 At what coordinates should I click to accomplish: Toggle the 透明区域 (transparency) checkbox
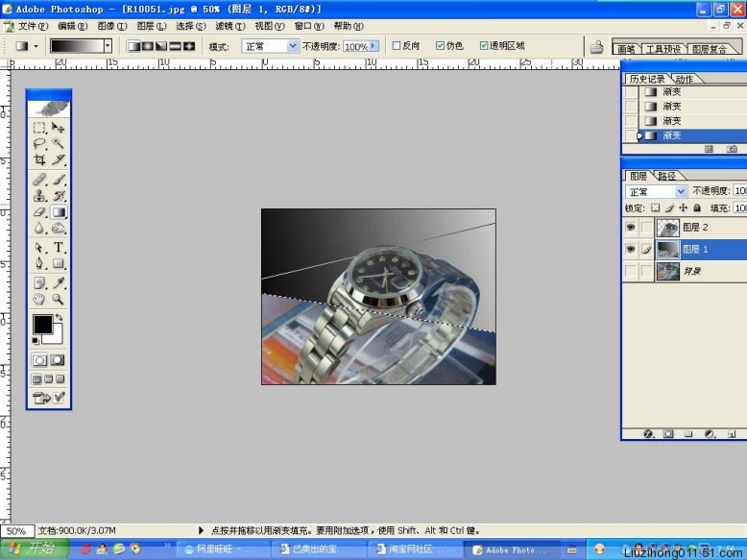(484, 46)
